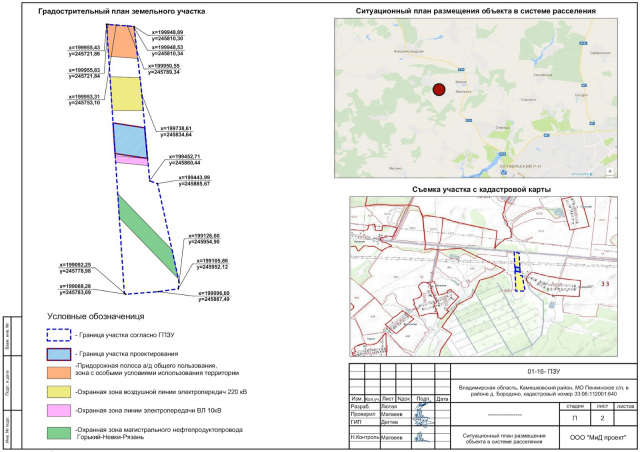Click the signature in the 'Разраб.' row
The height and width of the screenshot is (452, 640).
(423, 407)
